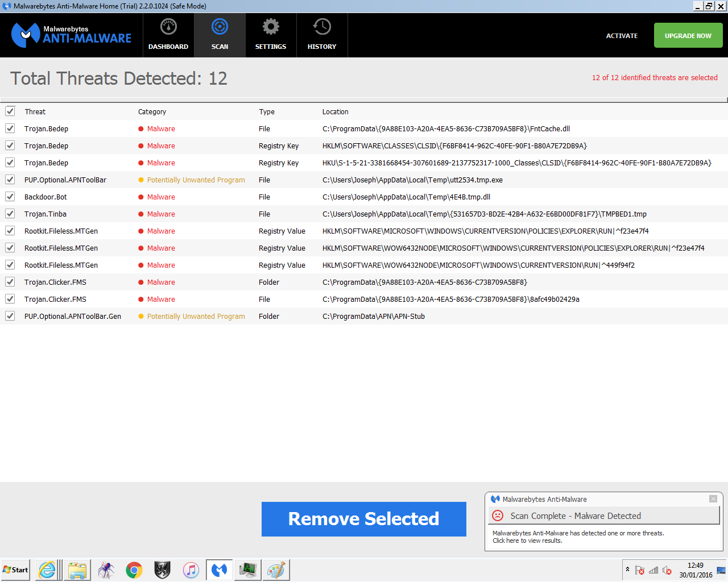
Task: Launch Internet Explorer from taskbar
Action: tap(48, 570)
